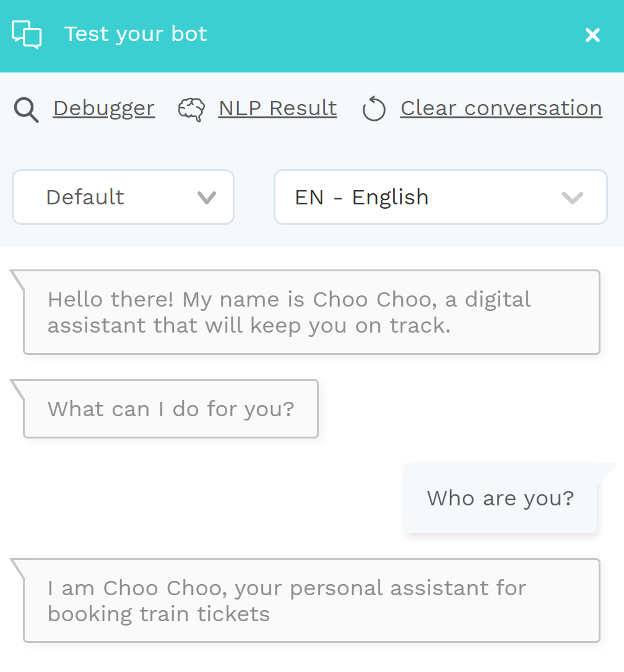Open the EN - English language dropdown
The height and width of the screenshot is (672, 624).
(x=441, y=197)
